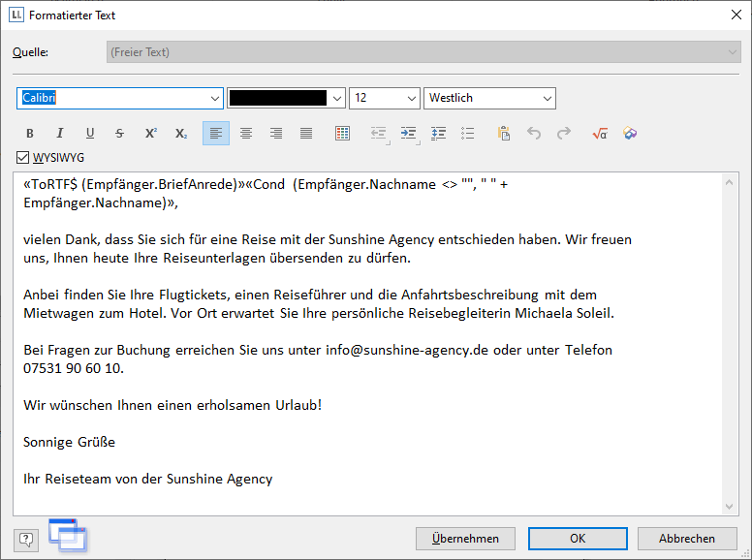The width and height of the screenshot is (752, 560).
Task: Paste from clipboard icon
Action: point(503,134)
